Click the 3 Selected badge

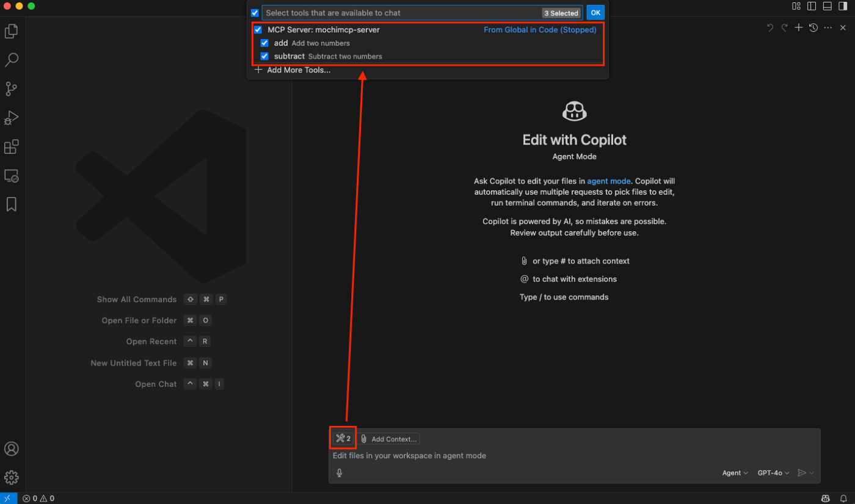(x=561, y=13)
